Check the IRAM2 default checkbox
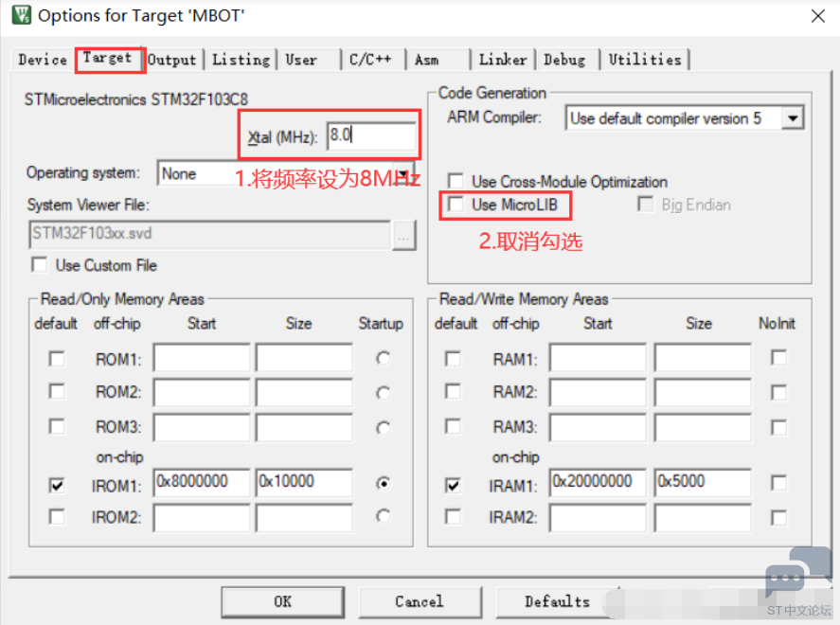The height and width of the screenshot is (625, 840). click(454, 517)
